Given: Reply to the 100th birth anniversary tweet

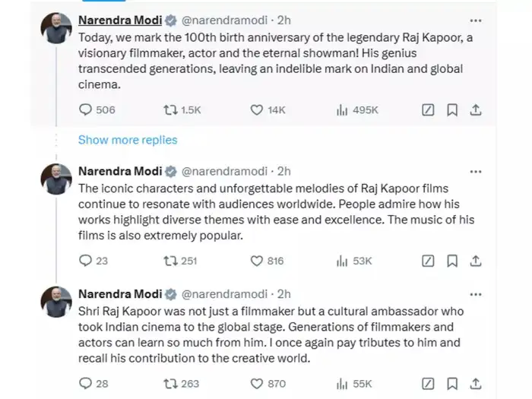Looking at the screenshot, I should coord(86,109).
